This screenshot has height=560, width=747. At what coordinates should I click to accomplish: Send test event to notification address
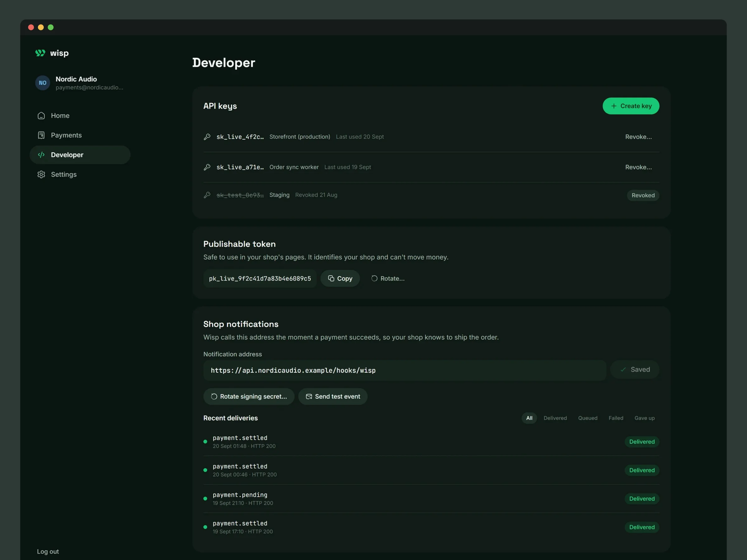(333, 397)
